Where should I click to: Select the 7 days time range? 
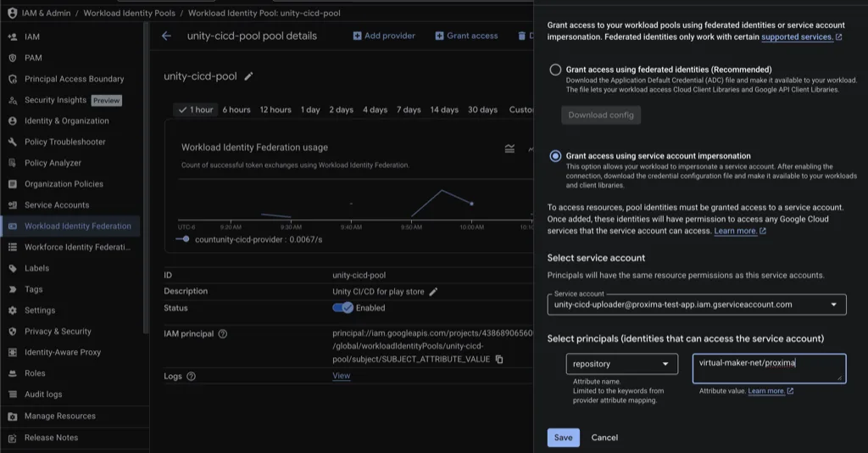click(x=409, y=109)
